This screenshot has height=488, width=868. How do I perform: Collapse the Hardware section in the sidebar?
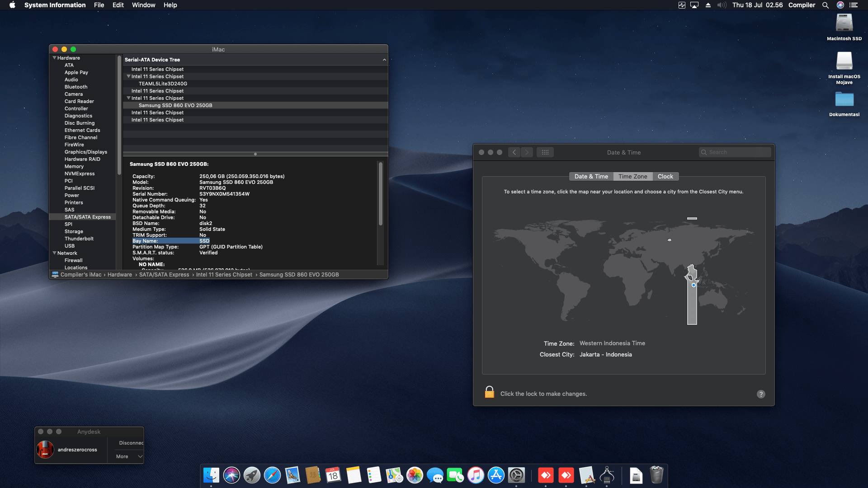55,58
